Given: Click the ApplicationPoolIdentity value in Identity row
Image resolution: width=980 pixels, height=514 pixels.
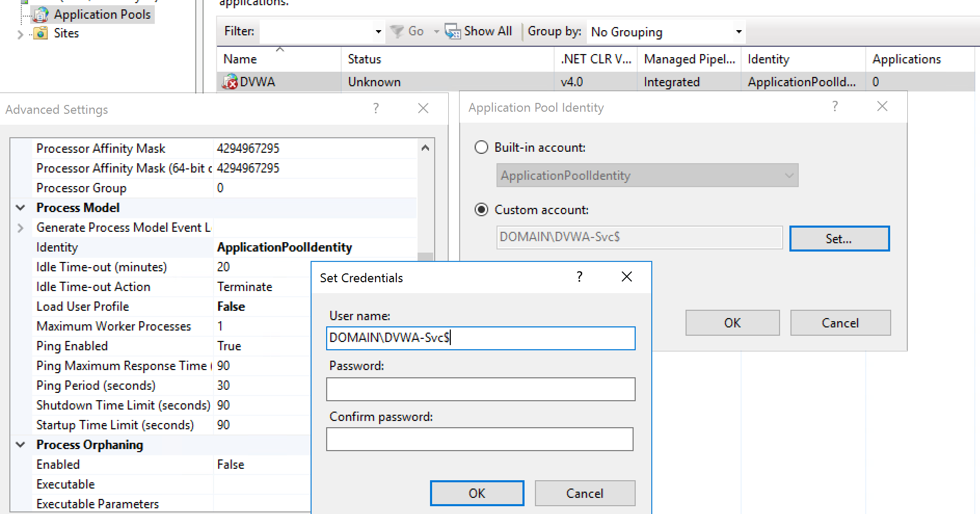Looking at the screenshot, I should pos(285,247).
